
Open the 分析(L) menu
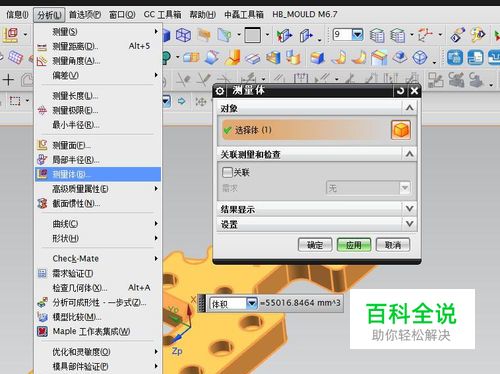tap(49, 15)
